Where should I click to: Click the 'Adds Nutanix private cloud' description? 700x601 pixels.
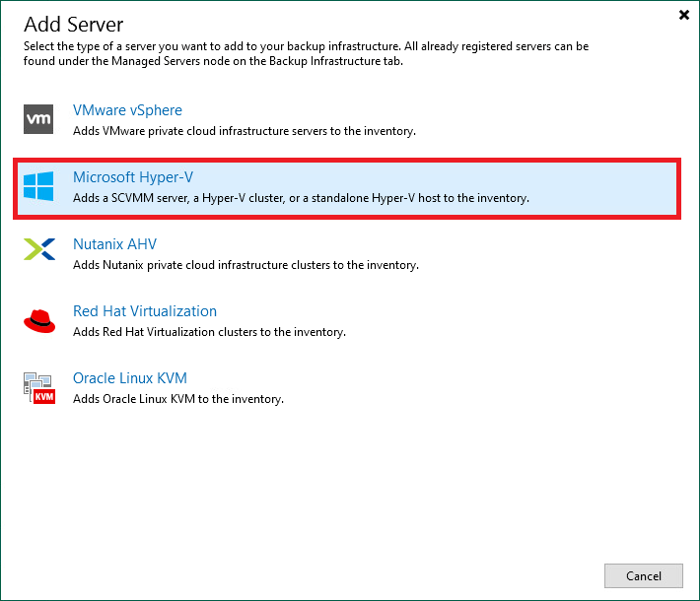pos(245,265)
